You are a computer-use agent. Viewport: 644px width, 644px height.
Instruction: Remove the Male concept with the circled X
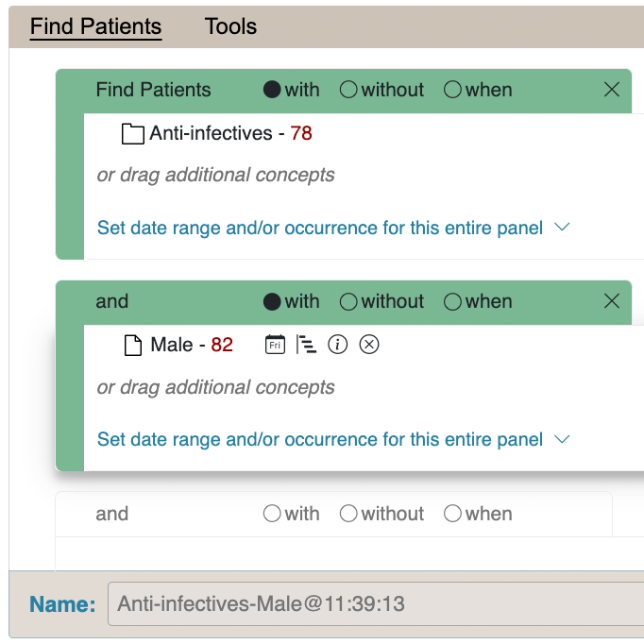(x=369, y=345)
